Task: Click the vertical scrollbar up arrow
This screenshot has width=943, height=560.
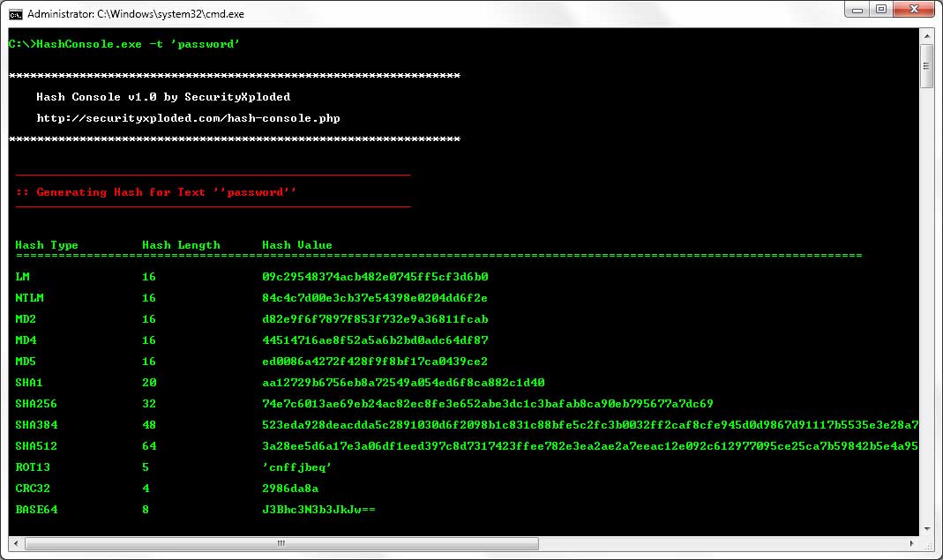Action: [926, 38]
